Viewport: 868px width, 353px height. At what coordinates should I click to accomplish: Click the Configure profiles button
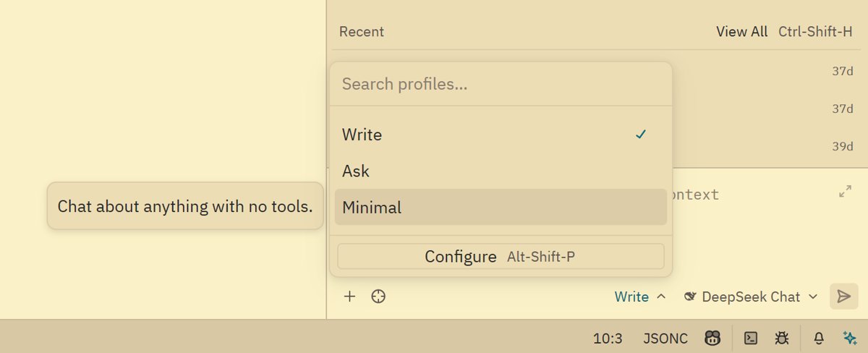pos(501,257)
